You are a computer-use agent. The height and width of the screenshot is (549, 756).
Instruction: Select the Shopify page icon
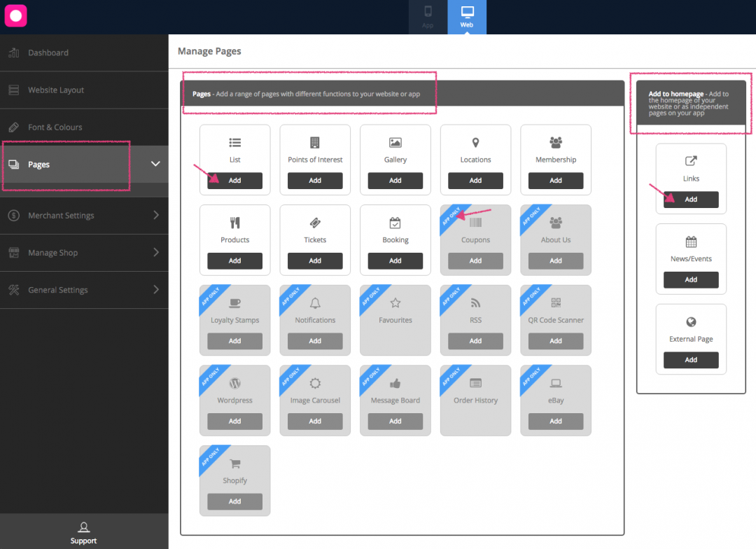coord(234,463)
